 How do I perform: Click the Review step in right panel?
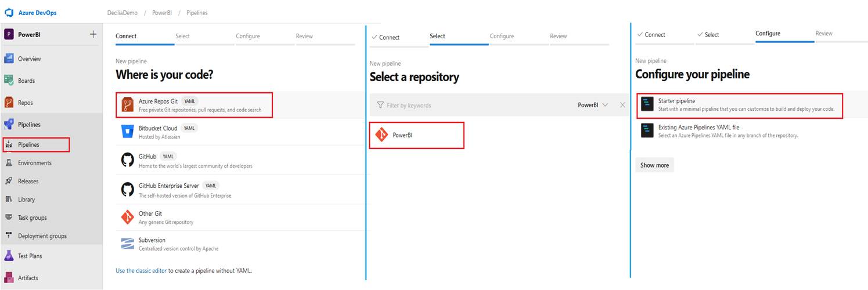pos(824,34)
